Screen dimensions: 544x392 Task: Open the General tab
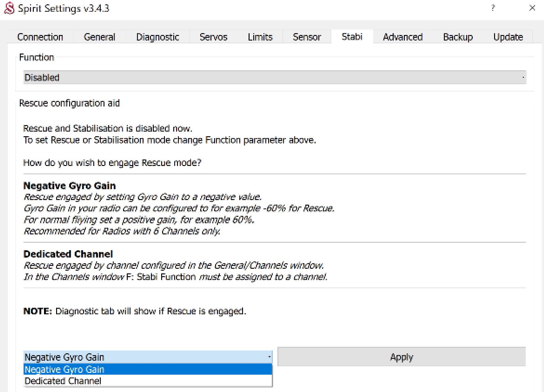[99, 37]
